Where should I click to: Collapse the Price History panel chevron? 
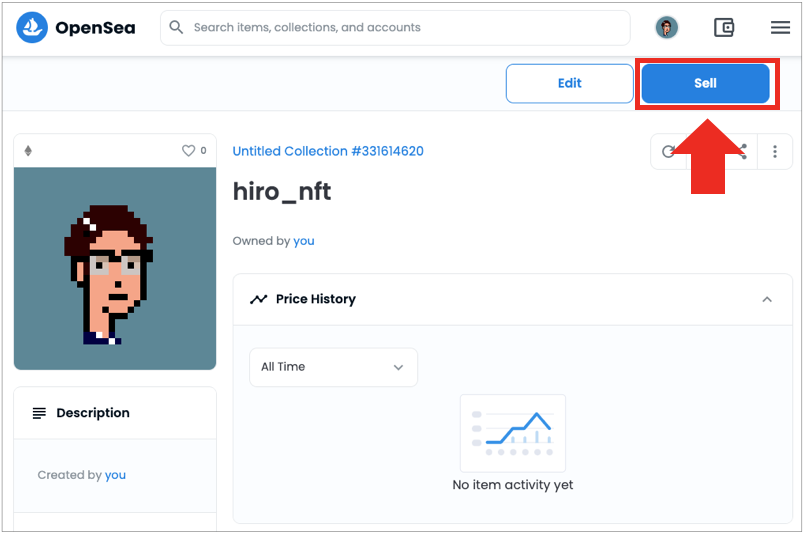click(x=767, y=299)
